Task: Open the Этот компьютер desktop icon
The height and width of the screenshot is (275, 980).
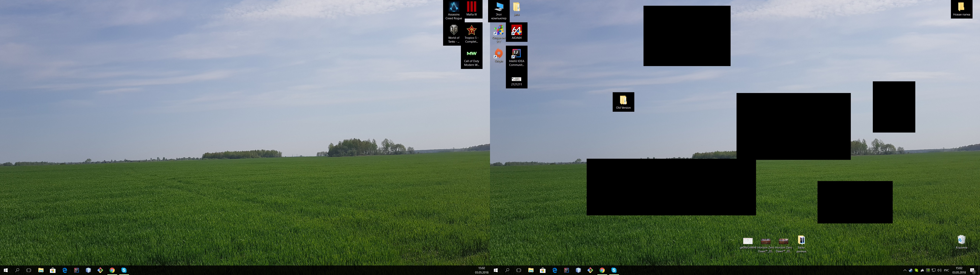Action: (498, 10)
